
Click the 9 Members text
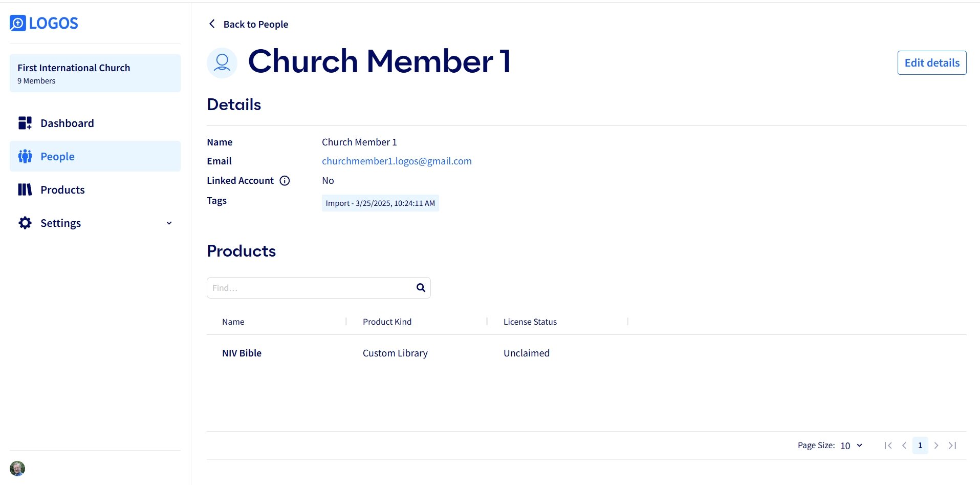pyautogui.click(x=36, y=81)
